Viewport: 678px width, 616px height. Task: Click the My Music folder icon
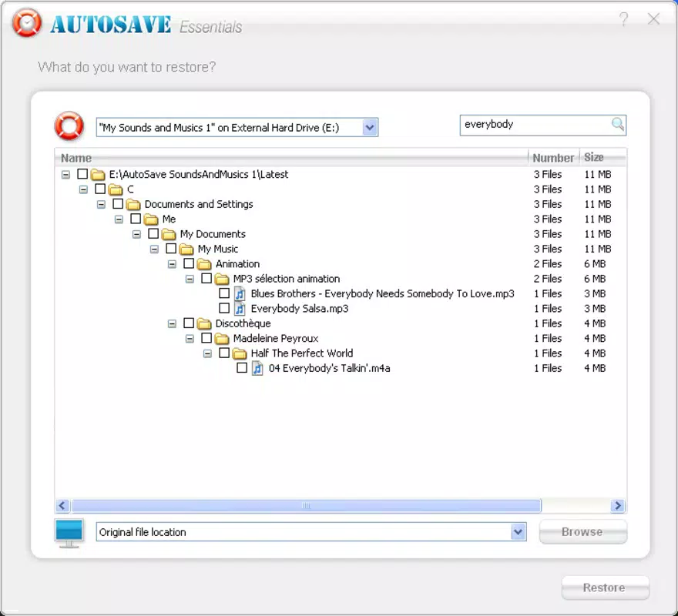click(x=186, y=249)
